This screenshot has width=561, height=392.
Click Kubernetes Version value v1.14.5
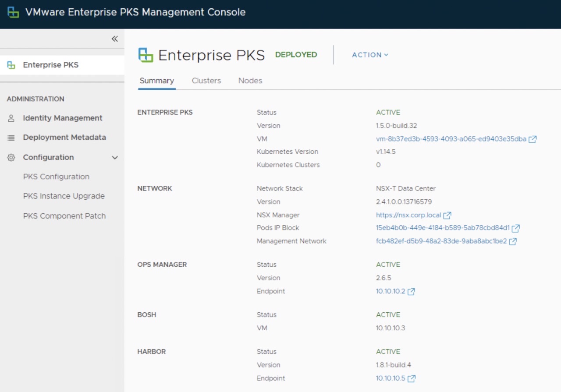coord(386,152)
